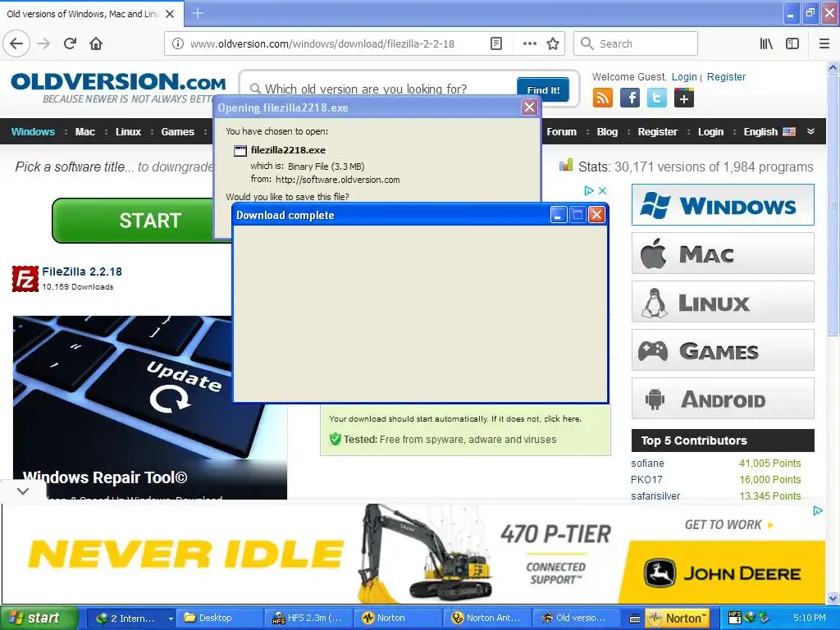Switch to HFS 2.3m taskbar item
The image size is (840, 630).
308,619
